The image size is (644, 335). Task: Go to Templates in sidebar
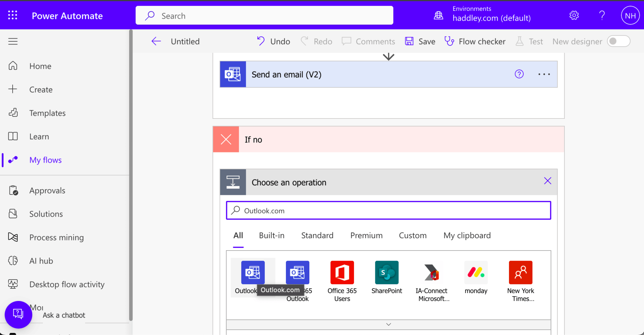pos(47,113)
